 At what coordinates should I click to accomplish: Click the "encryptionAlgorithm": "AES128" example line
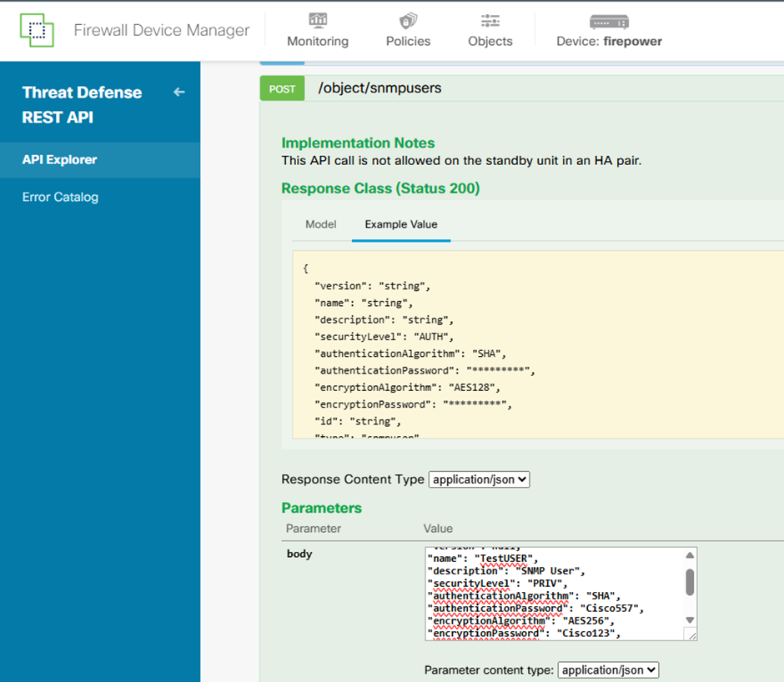(x=408, y=388)
